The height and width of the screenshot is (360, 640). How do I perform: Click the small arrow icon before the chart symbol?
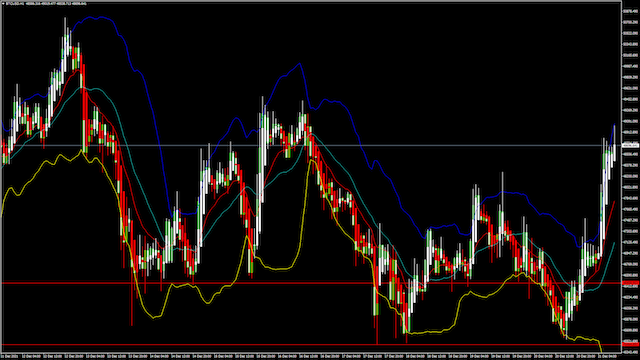pos(3,4)
